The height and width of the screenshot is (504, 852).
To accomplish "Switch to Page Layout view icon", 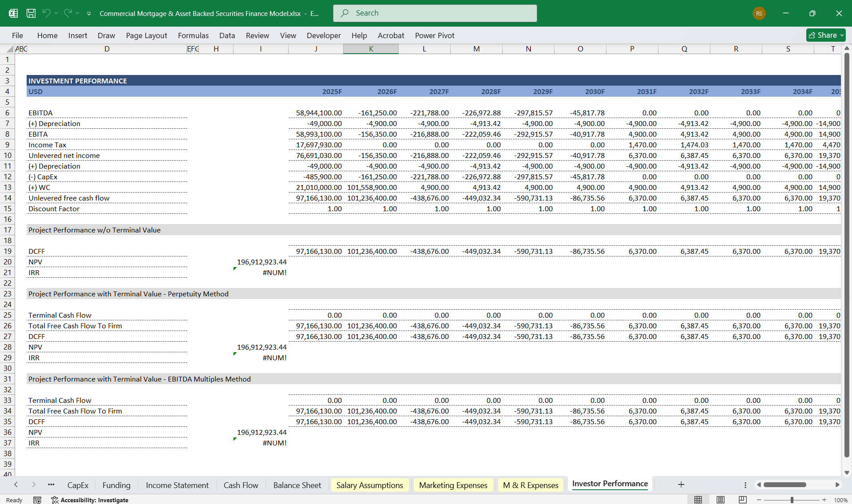I will [719, 499].
